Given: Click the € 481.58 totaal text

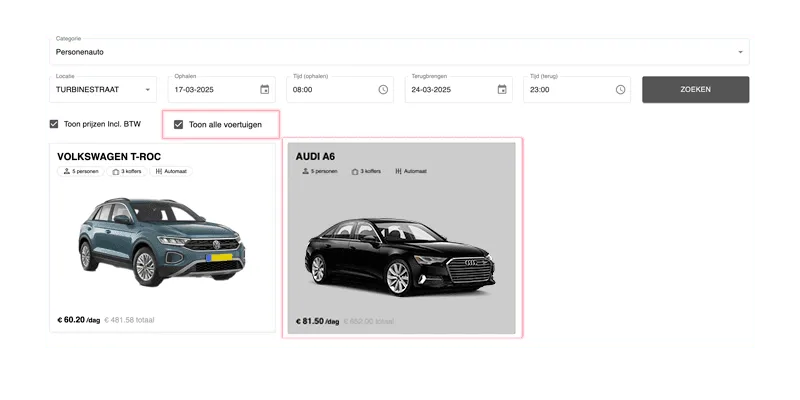Looking at the screenshot, I should tap(129, 320).
